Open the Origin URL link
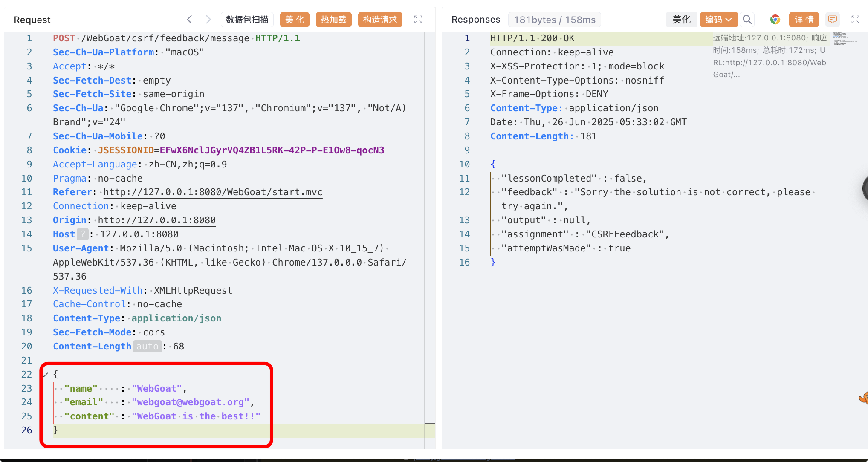The image size is (868, 462). click(157, 220)
